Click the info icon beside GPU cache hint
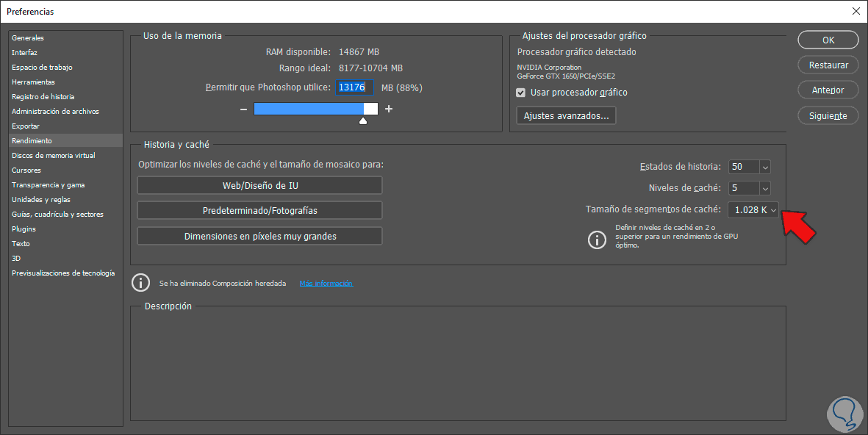Image resolution: width=868 pixels, height=435 pixels. coord(597,240)
